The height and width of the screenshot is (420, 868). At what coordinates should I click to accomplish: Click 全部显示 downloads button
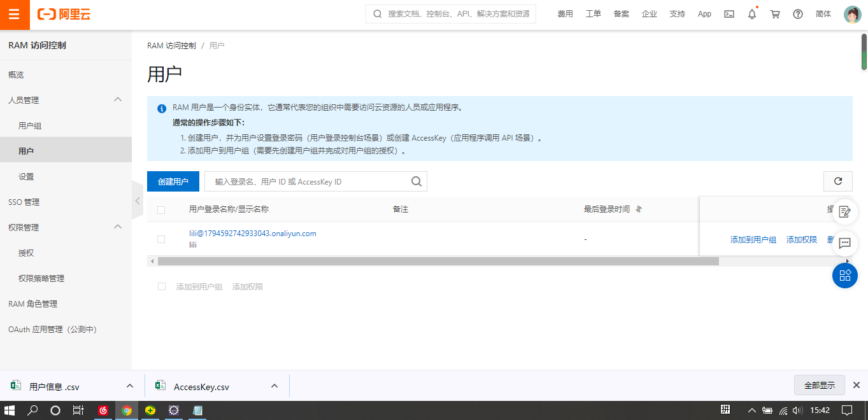820,385
